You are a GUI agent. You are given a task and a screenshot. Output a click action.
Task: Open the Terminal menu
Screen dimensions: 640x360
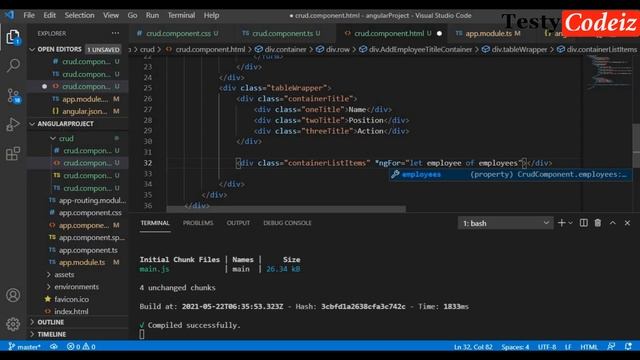tap(181, 15)
